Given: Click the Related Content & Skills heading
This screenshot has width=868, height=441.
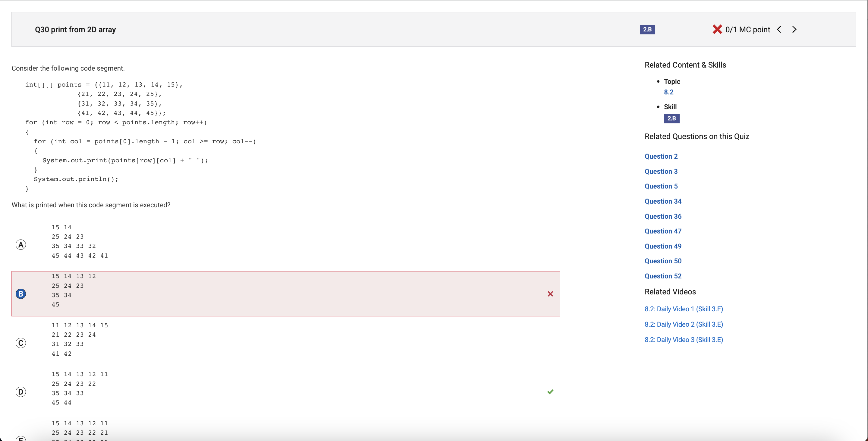Looking at the screenshot, I should click(685, 65).
